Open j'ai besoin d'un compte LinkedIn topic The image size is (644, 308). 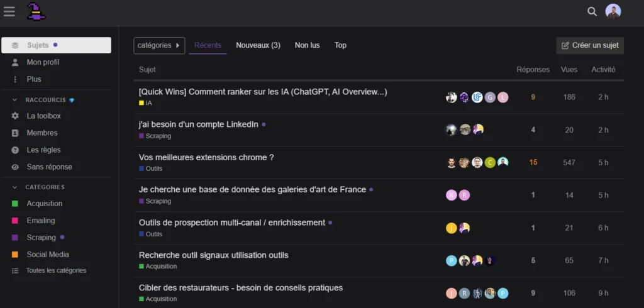click(199, 124)
